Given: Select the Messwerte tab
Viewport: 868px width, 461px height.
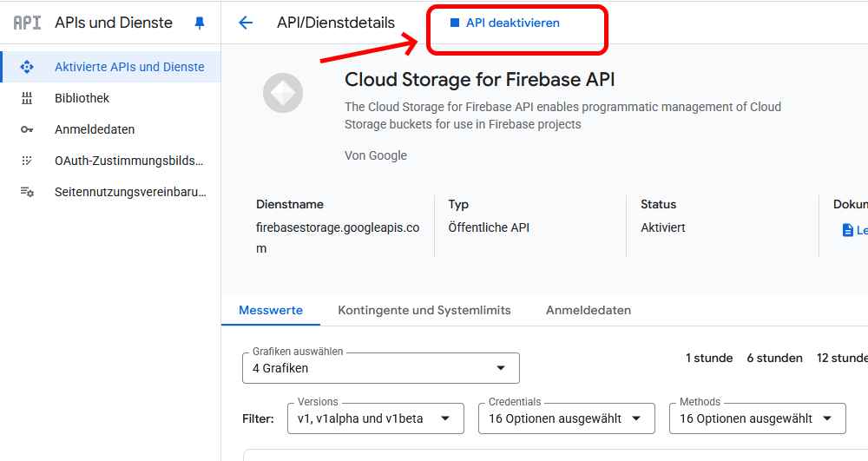Looking at the screenshot, I should point(271,310).
